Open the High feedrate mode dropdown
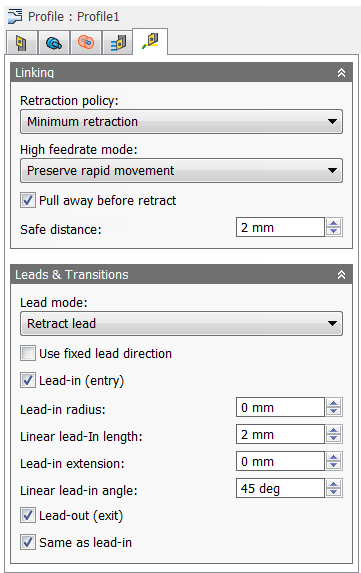361x573 pixels. point(181,170)
